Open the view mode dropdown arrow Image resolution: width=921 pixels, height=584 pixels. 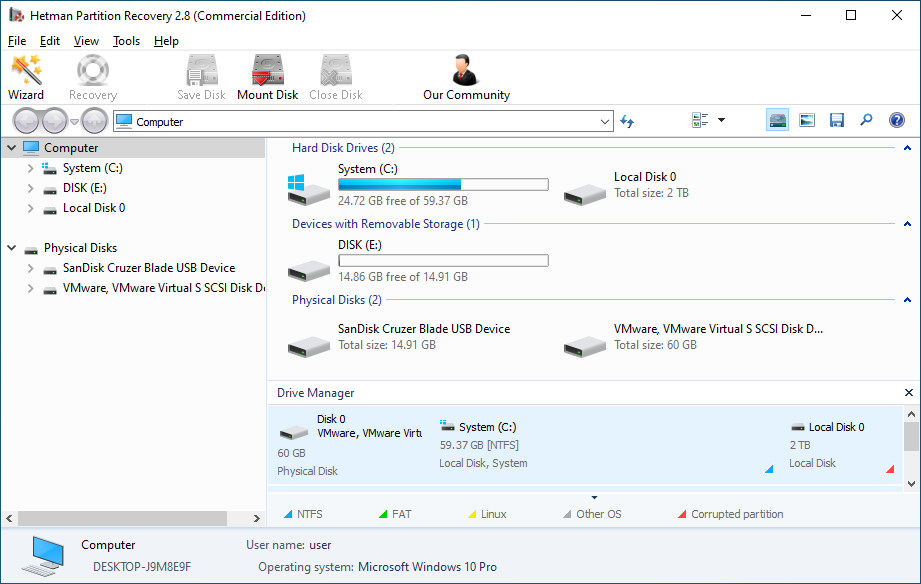click(721, 121)
